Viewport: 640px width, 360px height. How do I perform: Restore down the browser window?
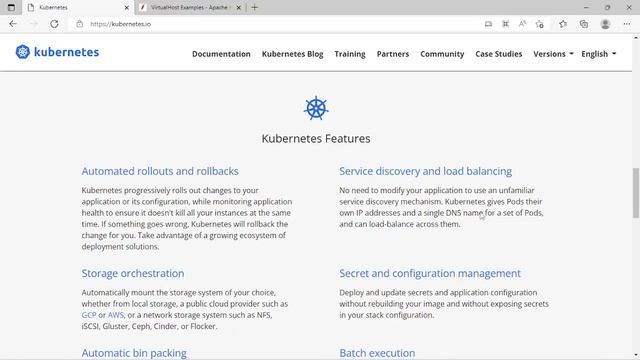pos(607,7)
